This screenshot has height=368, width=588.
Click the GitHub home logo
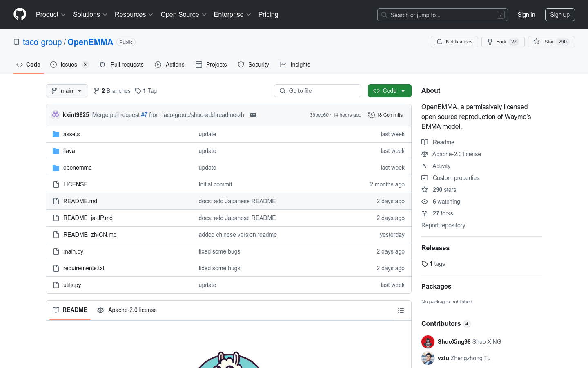[x=20, y=14]
